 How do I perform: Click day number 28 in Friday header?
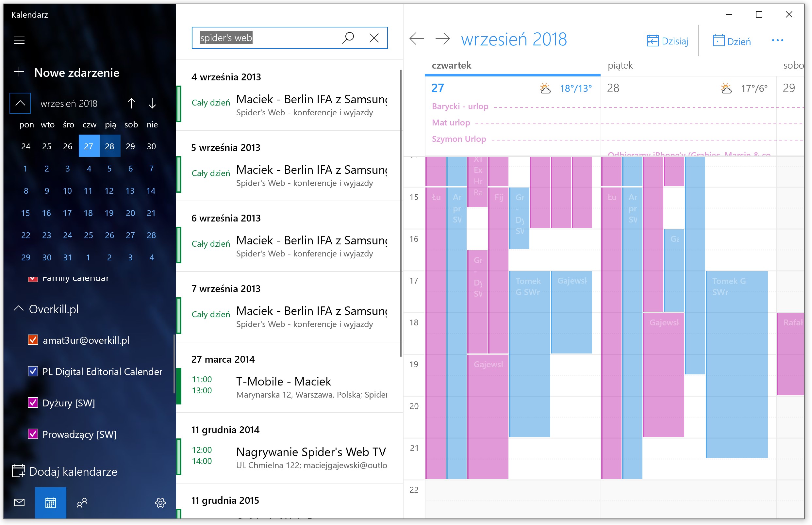point(613,88)
